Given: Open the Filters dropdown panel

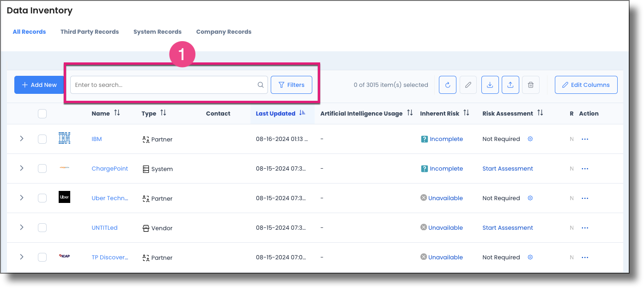Looking at the screenshot, I should click(x=291, y=85).
